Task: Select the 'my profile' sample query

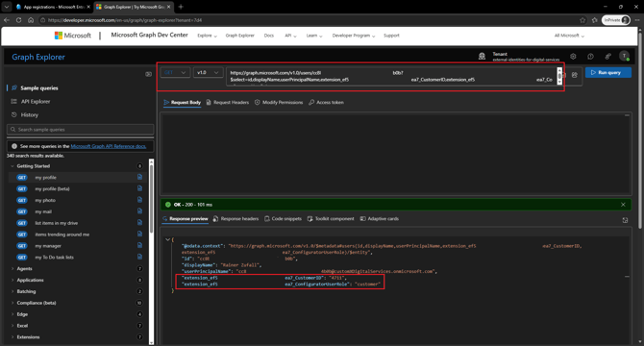Action: [45, 177]
